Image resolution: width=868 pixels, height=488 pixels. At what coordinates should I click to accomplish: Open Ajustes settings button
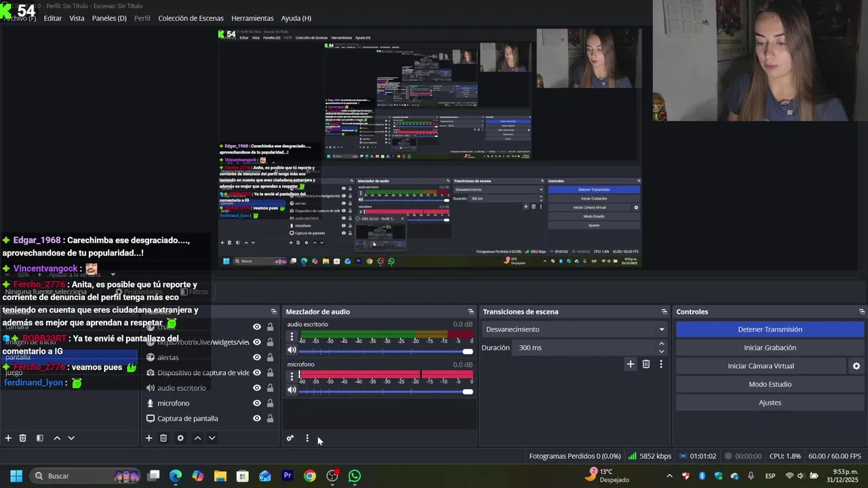[x=770, y=403]
